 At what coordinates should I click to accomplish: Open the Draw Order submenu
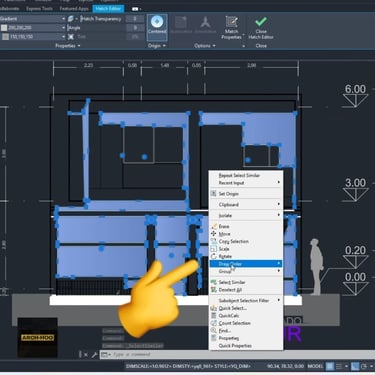point(246,264)
